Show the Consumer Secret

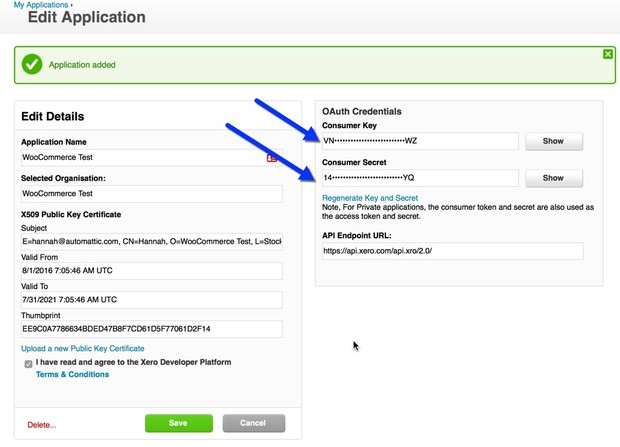coord(554,178)
